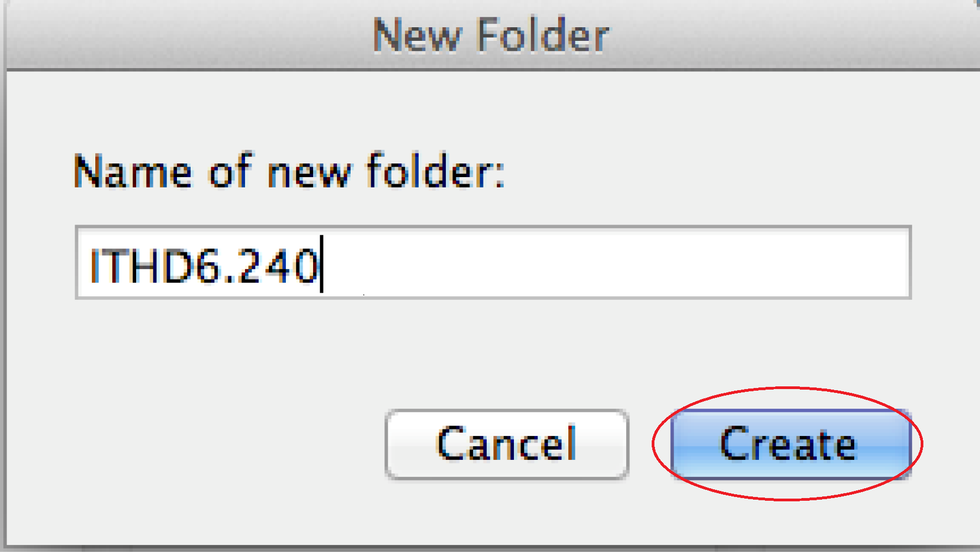This screenshot has height=552, width=980.
Task: Click the red-circled Create button
Action: click(791, 444)
